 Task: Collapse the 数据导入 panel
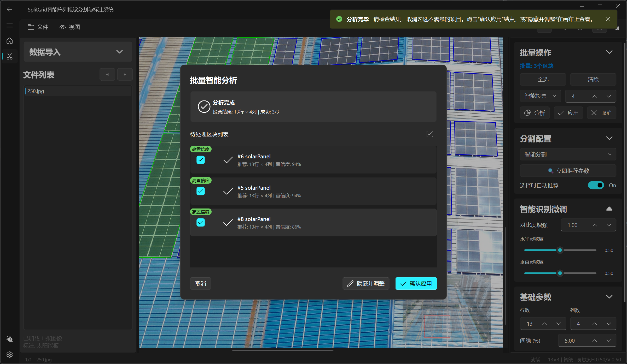point(119,52)
